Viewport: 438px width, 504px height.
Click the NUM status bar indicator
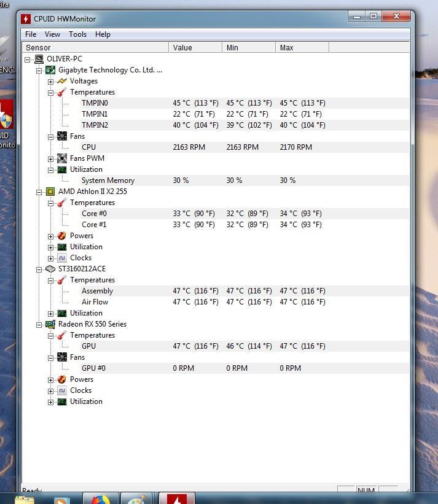(x=366, y=489)
